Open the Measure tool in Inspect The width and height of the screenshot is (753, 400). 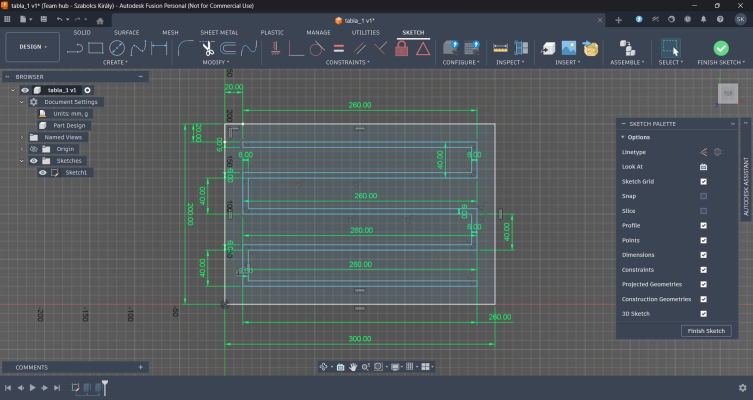click(x=501, y=47)
